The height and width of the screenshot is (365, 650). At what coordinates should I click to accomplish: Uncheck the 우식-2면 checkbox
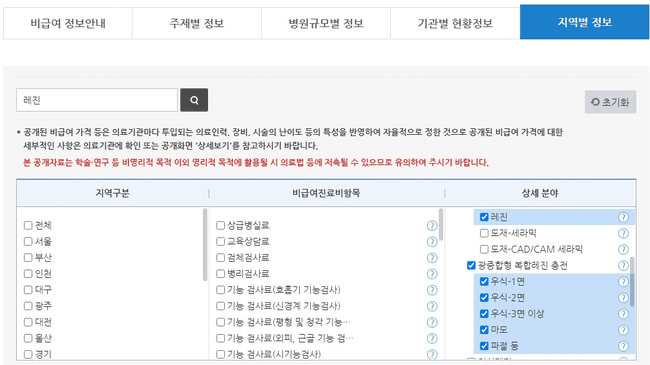pos(484,297)
